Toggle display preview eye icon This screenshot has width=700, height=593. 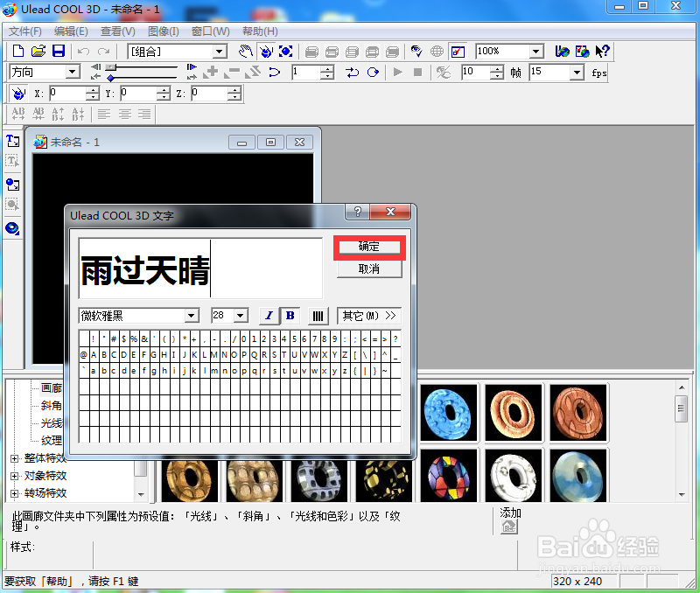(x=416, y=52)
